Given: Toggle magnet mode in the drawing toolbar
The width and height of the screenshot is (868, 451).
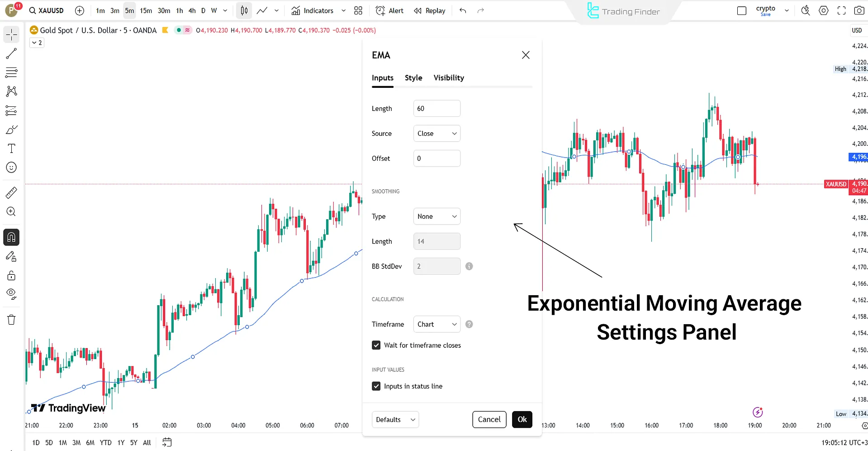Looking at the screenshot, I should pyautogui.click(x=11, y=237).
